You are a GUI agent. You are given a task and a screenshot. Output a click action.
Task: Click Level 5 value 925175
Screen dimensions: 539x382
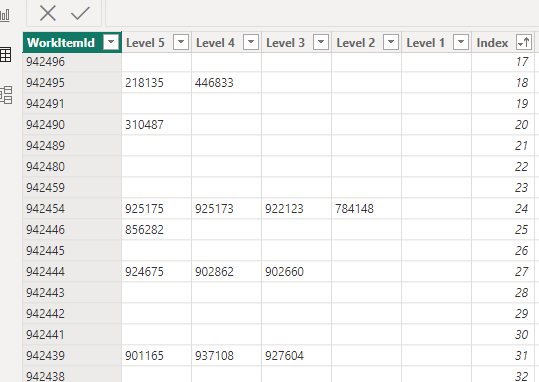[x=144, y=209]
